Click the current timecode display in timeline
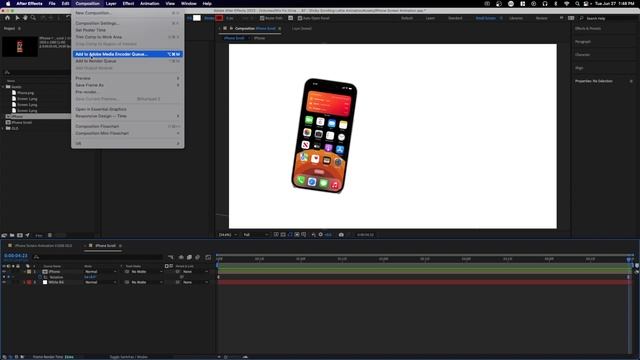Screen dimensions: 640x360 click(16, 256)
